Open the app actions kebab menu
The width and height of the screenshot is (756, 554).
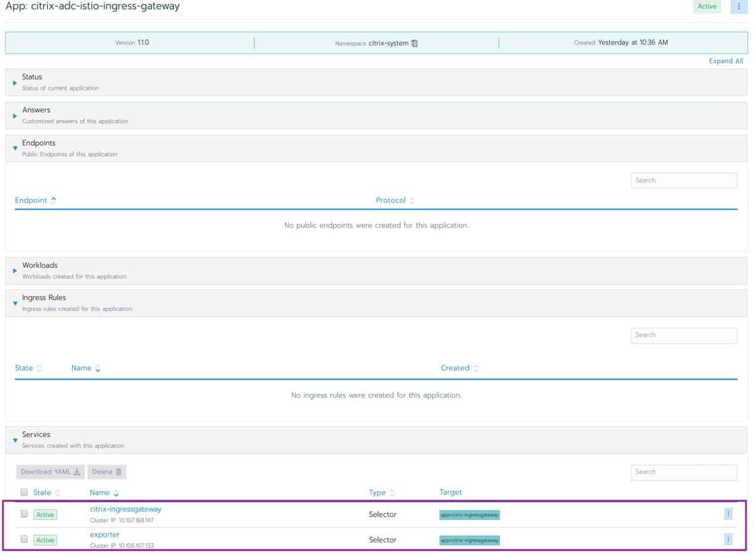[739, 7]
